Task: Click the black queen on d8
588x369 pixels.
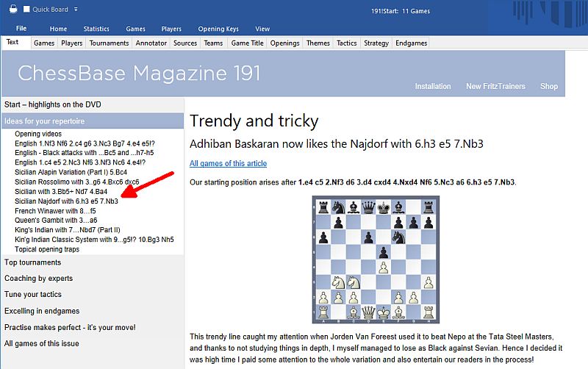Action: 368,207
